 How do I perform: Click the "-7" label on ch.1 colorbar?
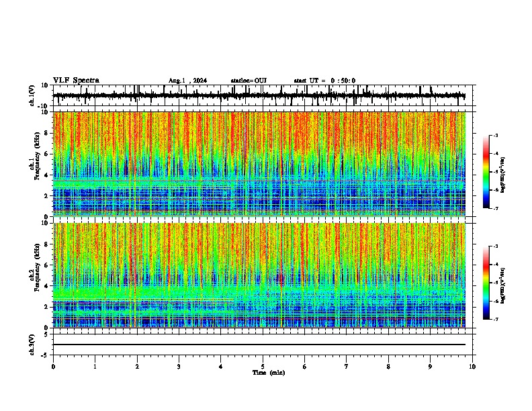pyautogui.click(x=496, y=208)
